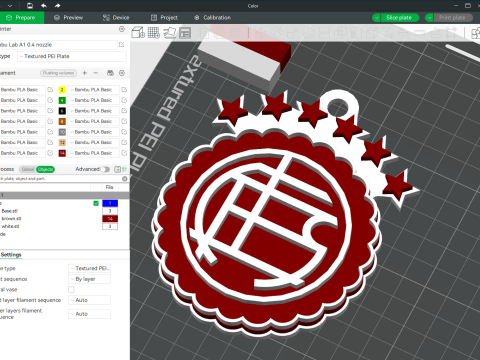Click the Slice plate button

[x=399, y=18]
